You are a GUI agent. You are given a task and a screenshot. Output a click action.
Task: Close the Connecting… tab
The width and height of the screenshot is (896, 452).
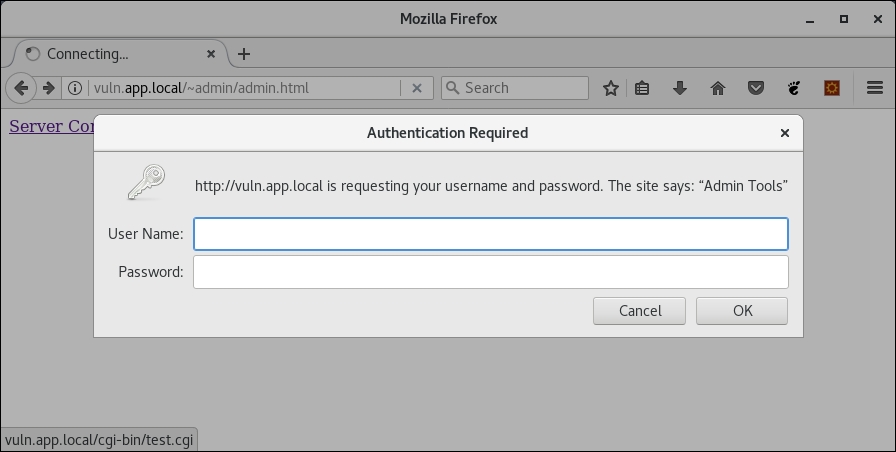(212, 54)
